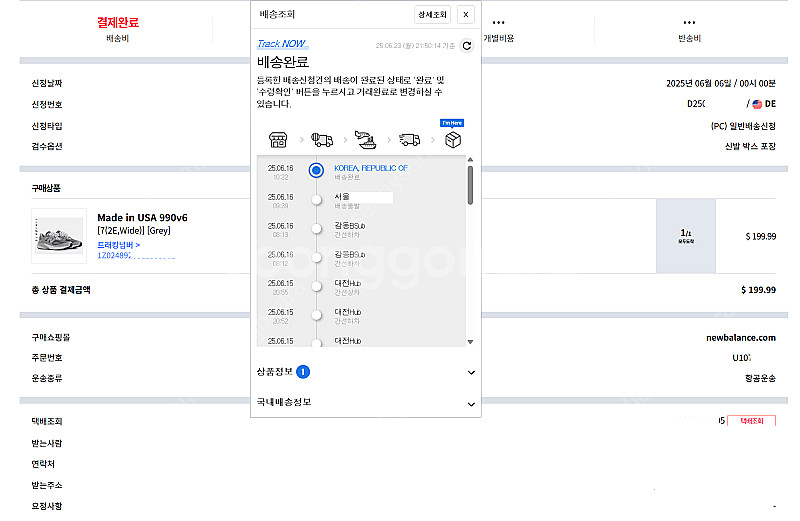Select the airplane and ship transit icon

click(x=365, y=139)
